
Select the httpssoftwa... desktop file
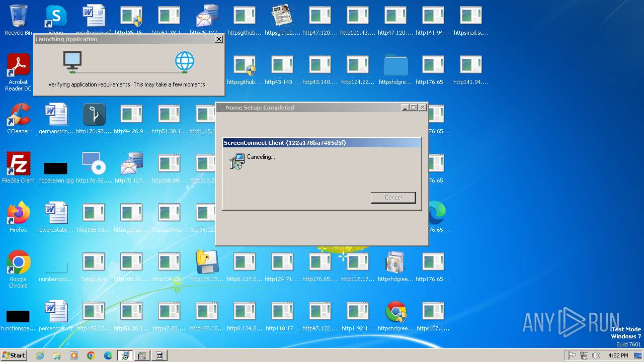(x=169, y=217)
